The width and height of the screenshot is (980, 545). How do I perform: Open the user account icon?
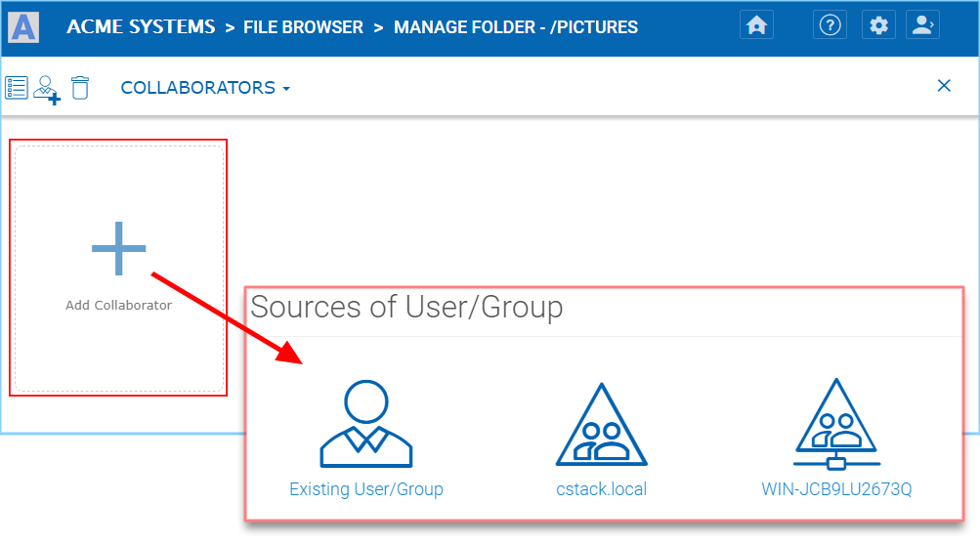[922, 25]
